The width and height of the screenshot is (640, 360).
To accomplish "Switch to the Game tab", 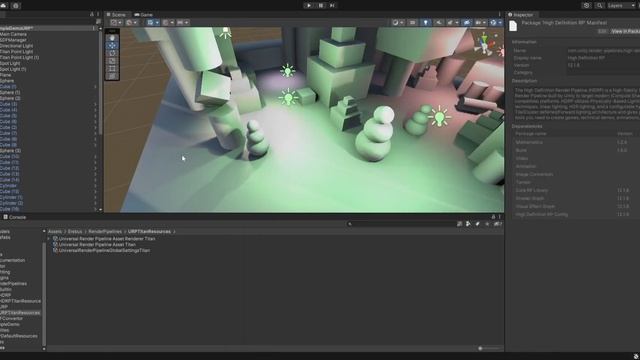I will pos(143,15).
